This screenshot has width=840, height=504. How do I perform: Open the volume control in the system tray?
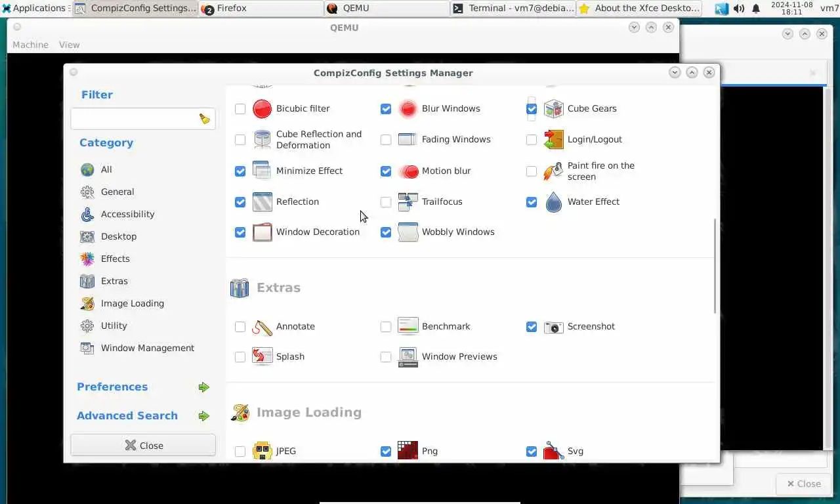[x=739, y=9]
